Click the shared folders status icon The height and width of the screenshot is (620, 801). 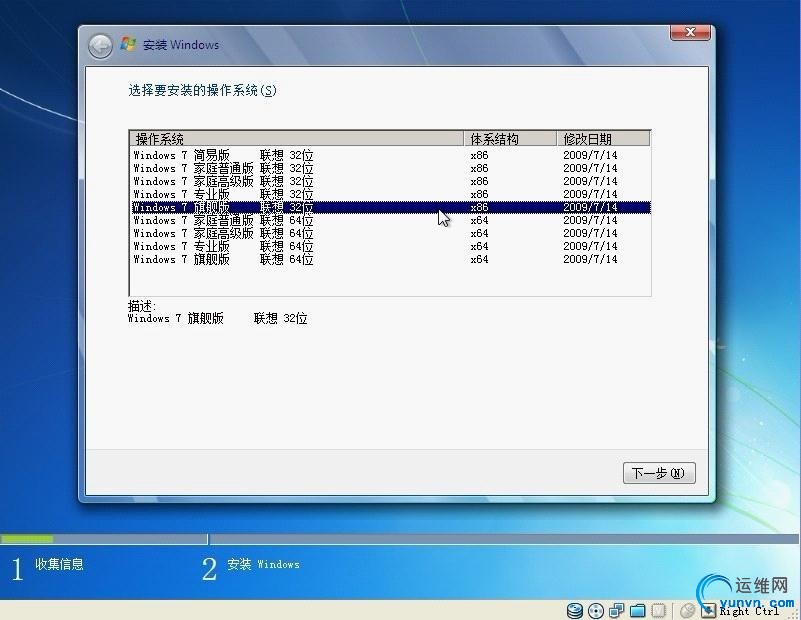click(x=638, y=610)
